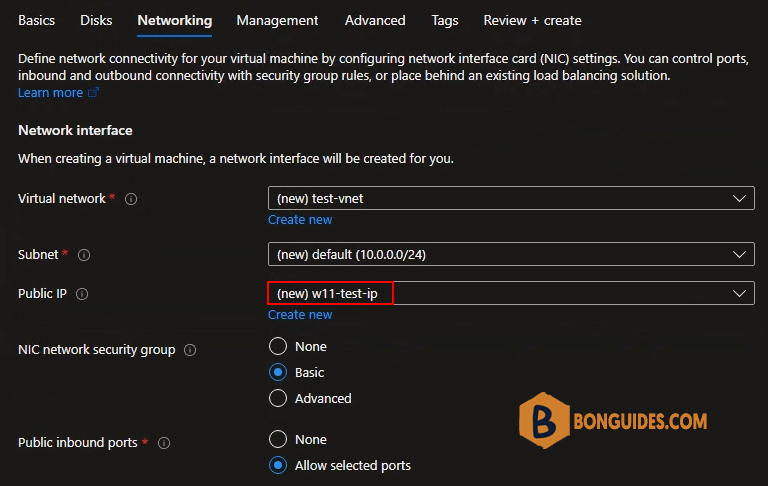Select None for Public inbound ports
This screenshot has width=768, height=486.
pos(278,439)
